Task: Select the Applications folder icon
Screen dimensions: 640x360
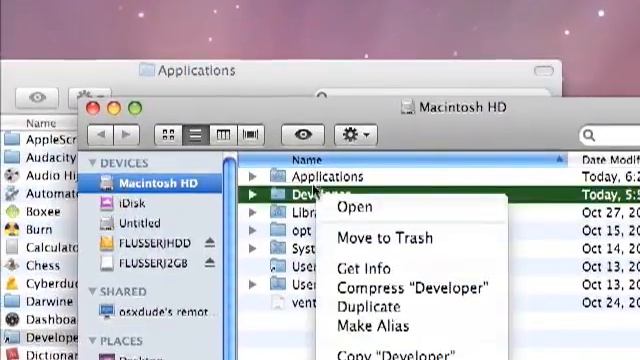Action: click(278, 176)
